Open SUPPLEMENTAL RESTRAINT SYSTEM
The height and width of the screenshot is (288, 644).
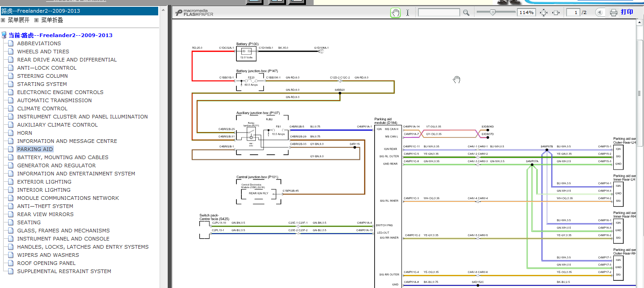pyautogui.click(x=64, y=271)
